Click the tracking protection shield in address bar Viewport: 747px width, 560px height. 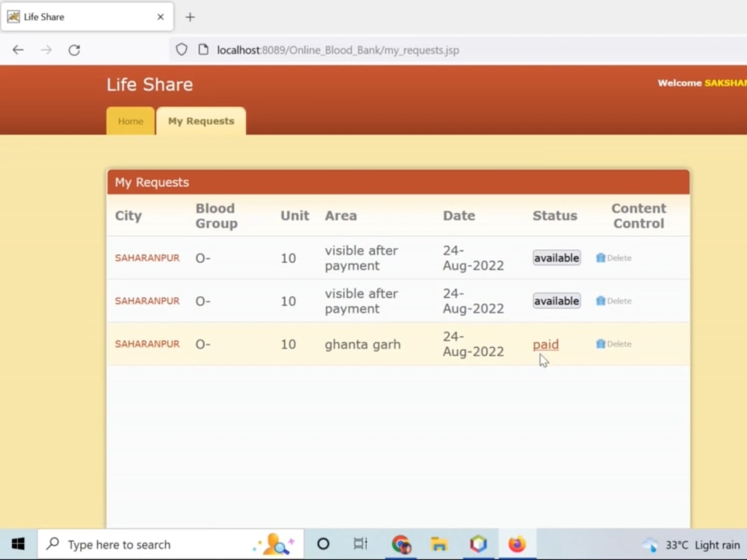tap(181, 49)
